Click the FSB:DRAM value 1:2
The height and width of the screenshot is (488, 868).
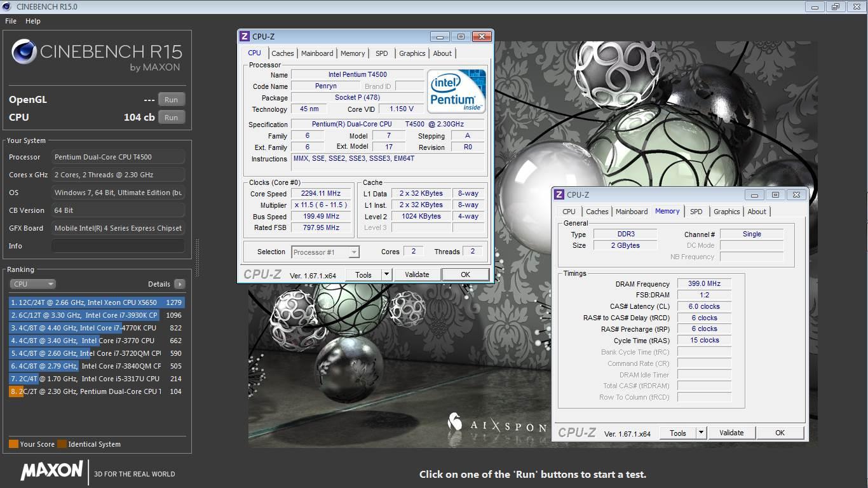pos(704,295)
